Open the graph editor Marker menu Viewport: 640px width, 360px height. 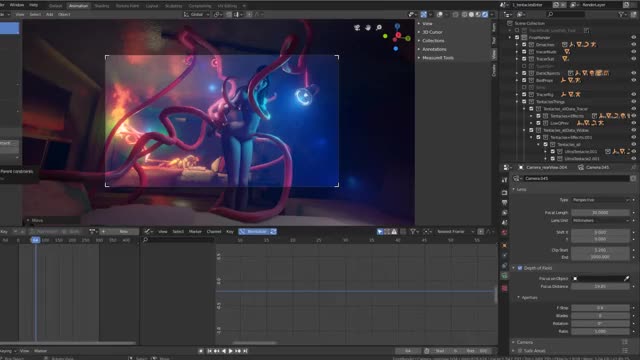195,231
